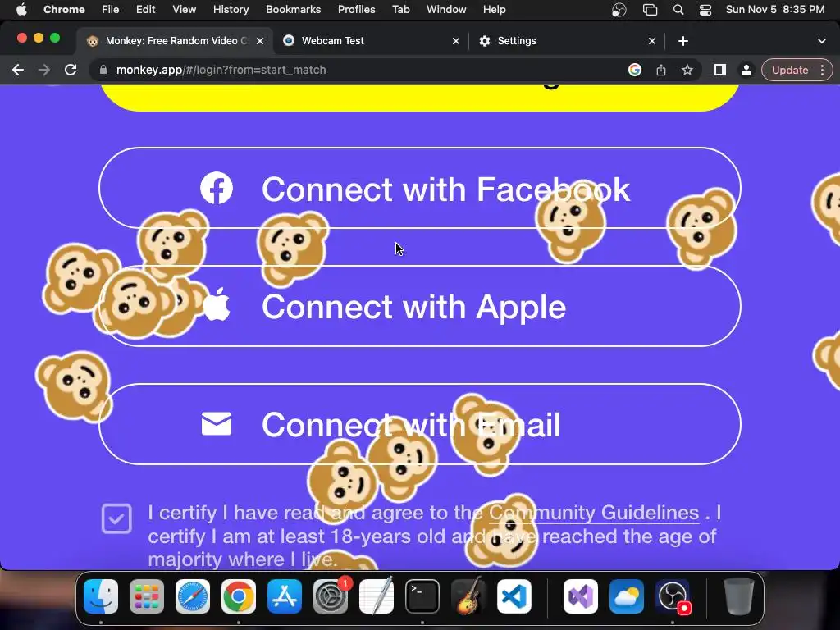Open Finder from the Dock

click(101, 596)
